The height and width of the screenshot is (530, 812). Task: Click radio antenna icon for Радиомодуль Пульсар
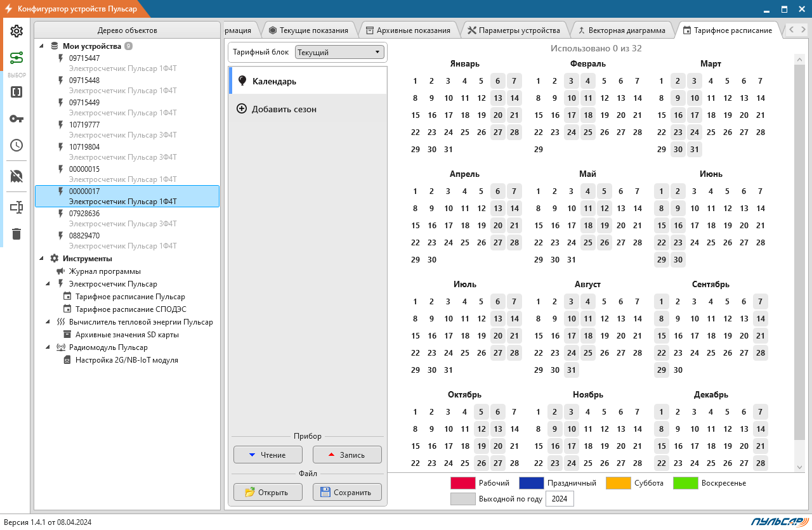coord(61,347)
